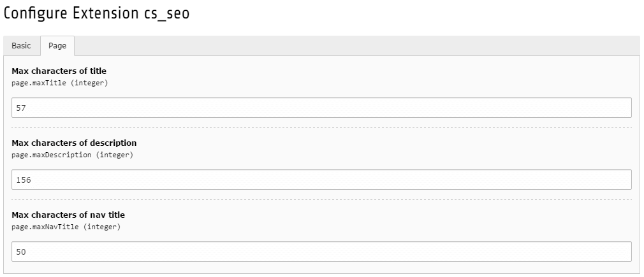644x277 pixels.
Task: Click the dashed separator above nav title section
Action: [321, 199]
